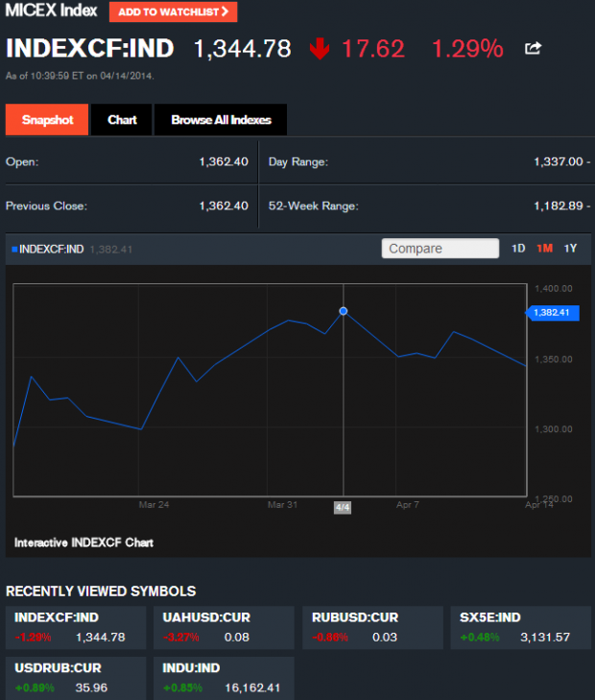595x700 pixels.
Task: Select the Snapshot tab
Action: (47, 120)
